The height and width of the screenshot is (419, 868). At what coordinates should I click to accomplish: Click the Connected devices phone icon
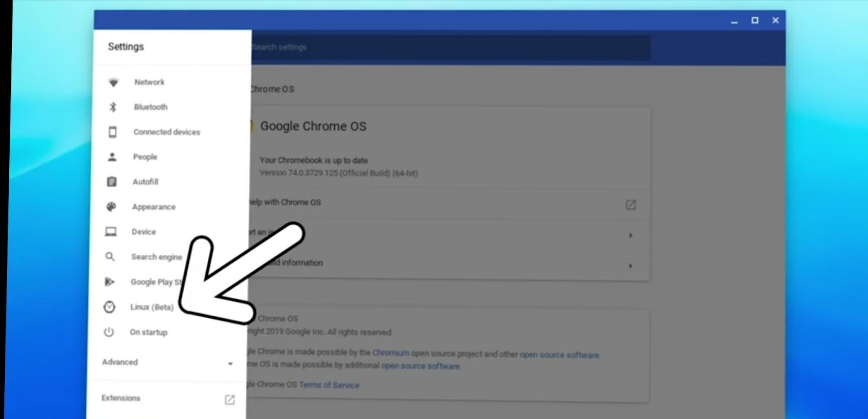(x=112, y=132)
